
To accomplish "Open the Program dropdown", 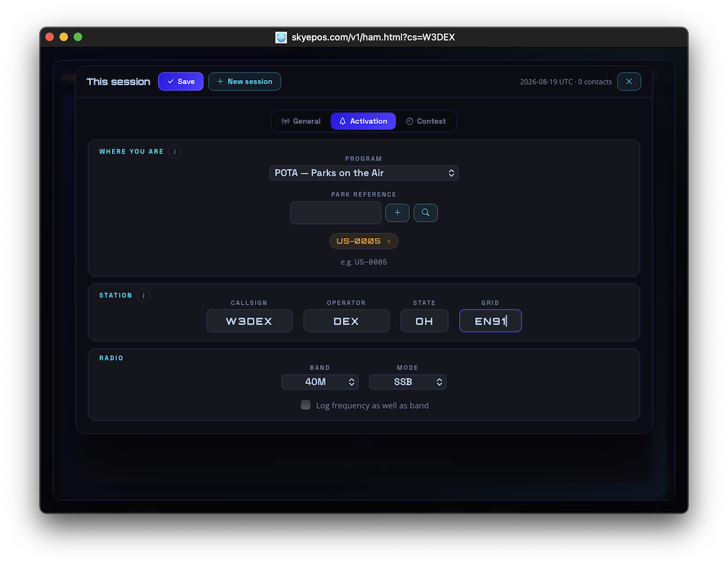I will 364,173.
